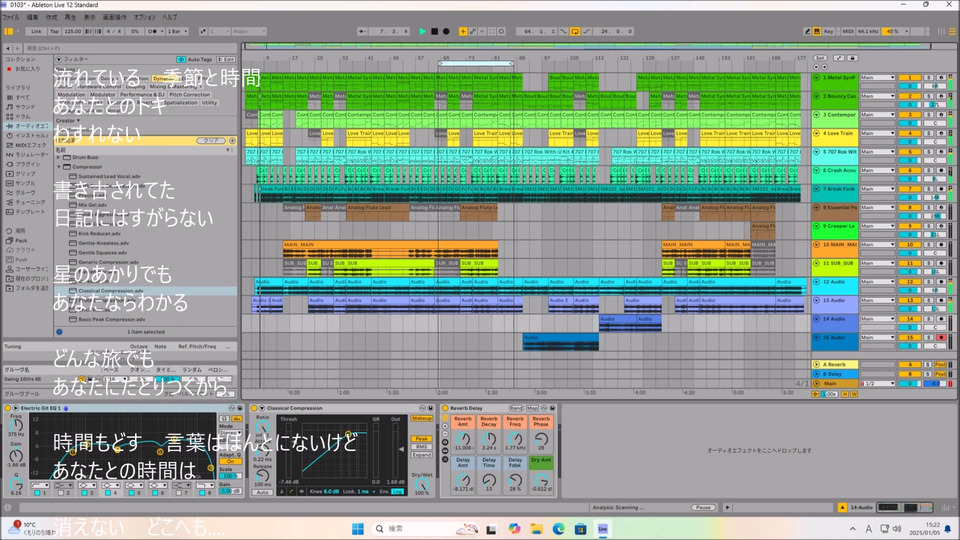Screen dimensions: 960x540
Task: Open Microsoft Edge from taskbar
Action: click(558, 528)
